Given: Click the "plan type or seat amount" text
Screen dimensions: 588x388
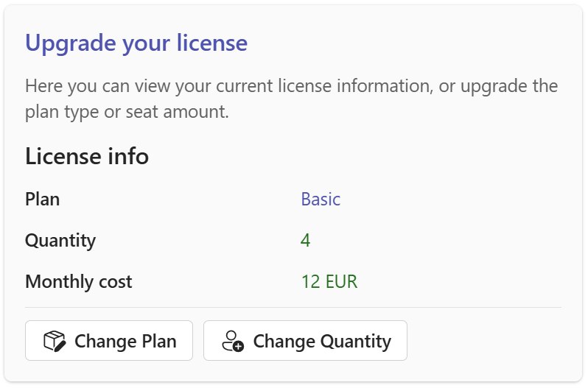Looking at the screenshot, I should 127,113.
